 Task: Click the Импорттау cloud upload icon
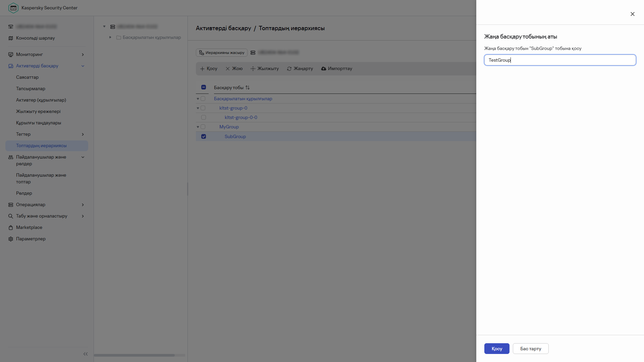324,69
